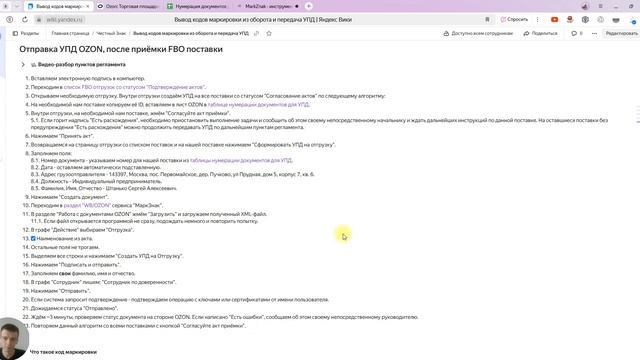This screenshot has height=360, width=640.
Task: Click the 'Поделиться' button
Action: point(540,33)
